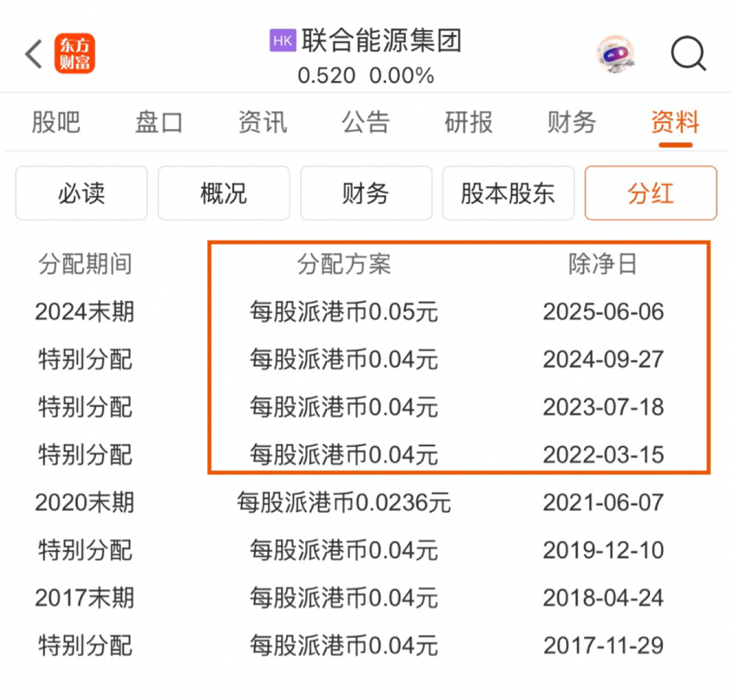Open the top-row 财务 tab
Screen dimensions: 732x700
[x=571, y=122]
